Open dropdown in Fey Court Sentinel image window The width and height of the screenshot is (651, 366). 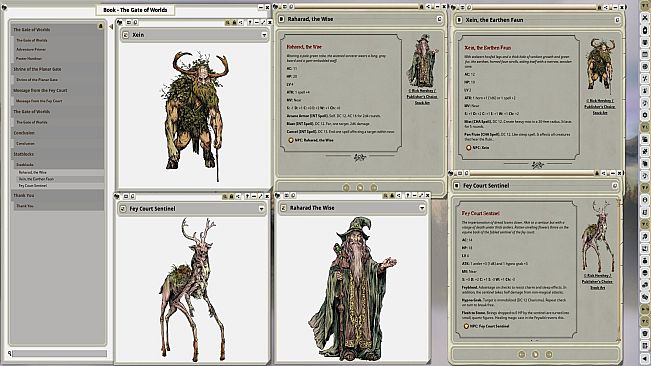click(x=262, y=209)
